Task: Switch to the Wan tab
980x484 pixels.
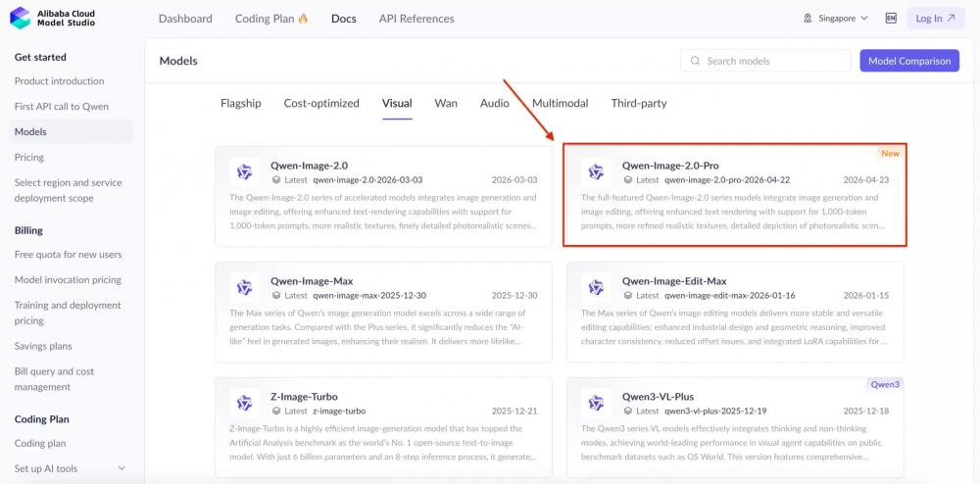Action: [446, 103]
